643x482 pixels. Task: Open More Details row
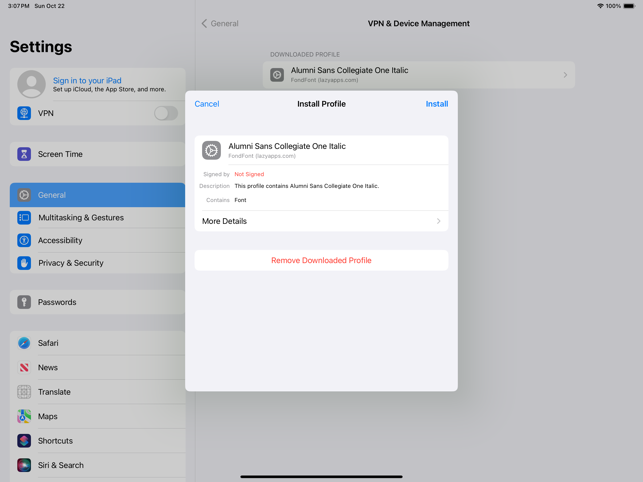point(321,221)
